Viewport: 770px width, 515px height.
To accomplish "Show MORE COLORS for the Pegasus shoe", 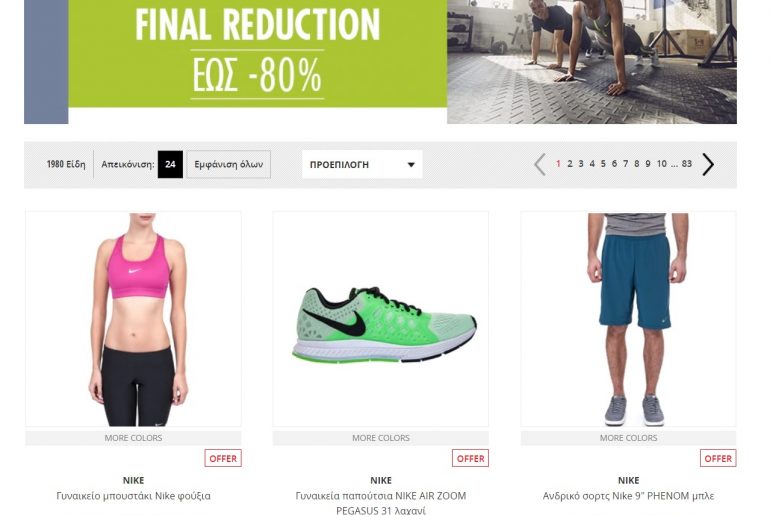I will point(381,438).
